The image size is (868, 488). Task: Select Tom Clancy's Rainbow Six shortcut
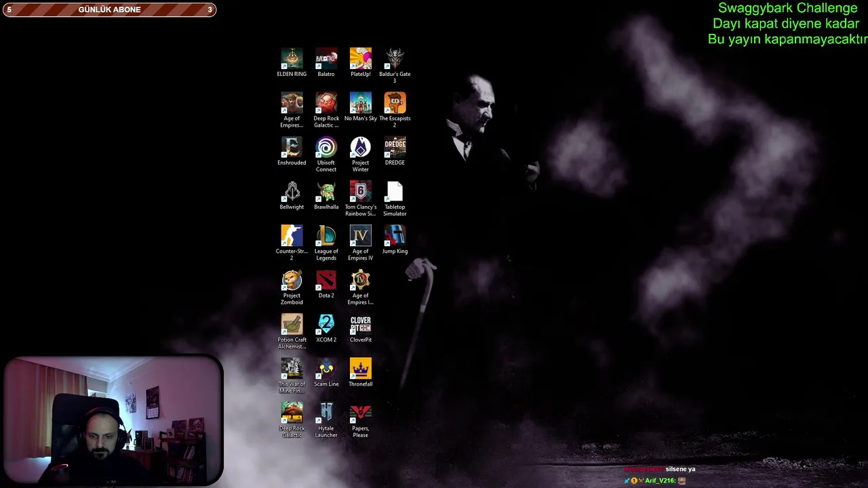(361, 192)
